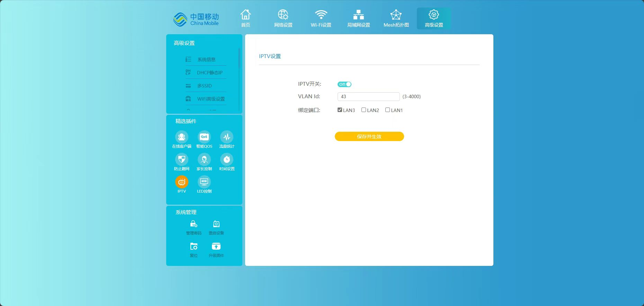Open 系统信息 system info in sidebar
This screenshot has width=644, height=306.
pyautogui.click(x=206, y=59)
